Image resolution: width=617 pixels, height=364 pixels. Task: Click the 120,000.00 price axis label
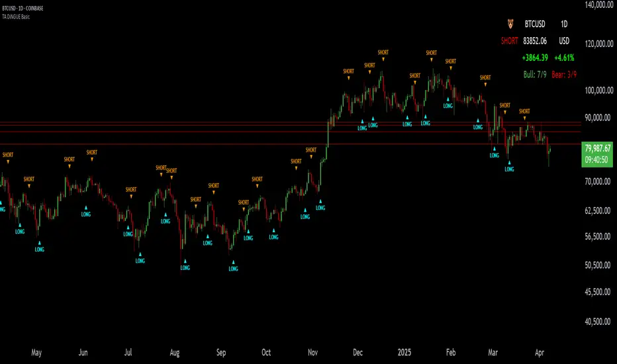(599, 44)
